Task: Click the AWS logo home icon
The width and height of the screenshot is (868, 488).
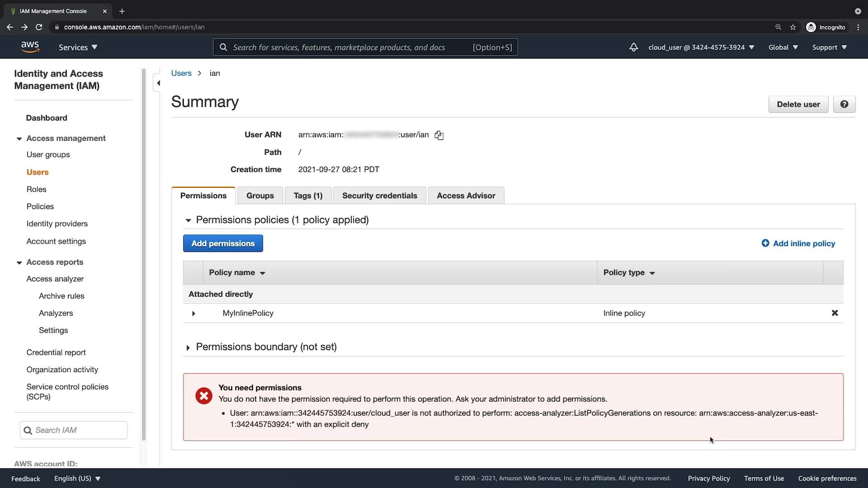Action: click(x=30, y=47)
